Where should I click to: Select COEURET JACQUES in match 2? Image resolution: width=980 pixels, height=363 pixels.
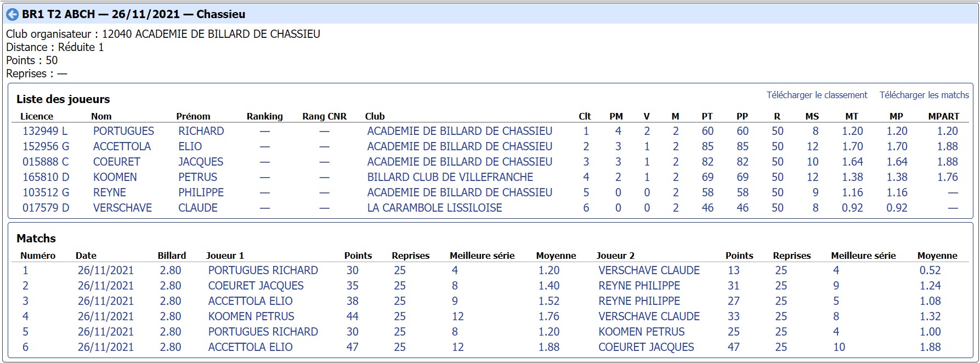tap(256, 286)
